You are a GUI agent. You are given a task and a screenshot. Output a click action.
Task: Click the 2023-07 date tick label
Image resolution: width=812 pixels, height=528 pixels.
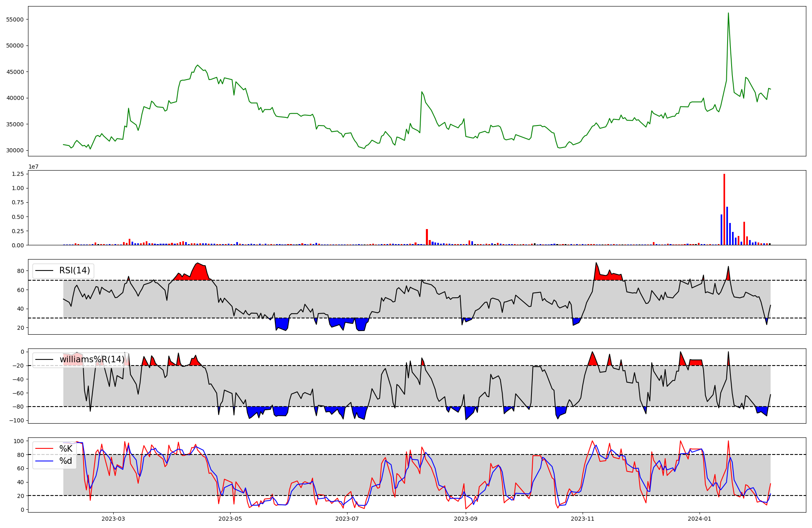[348, 519]
